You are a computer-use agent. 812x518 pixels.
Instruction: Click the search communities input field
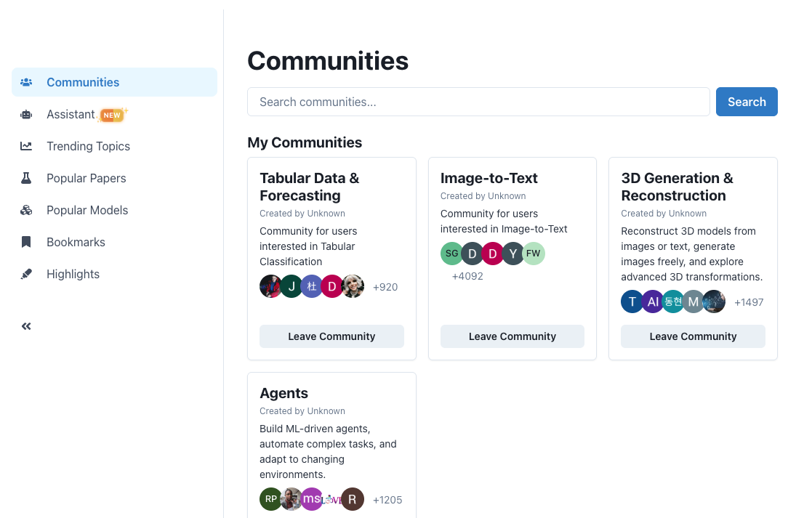[478, 102]
